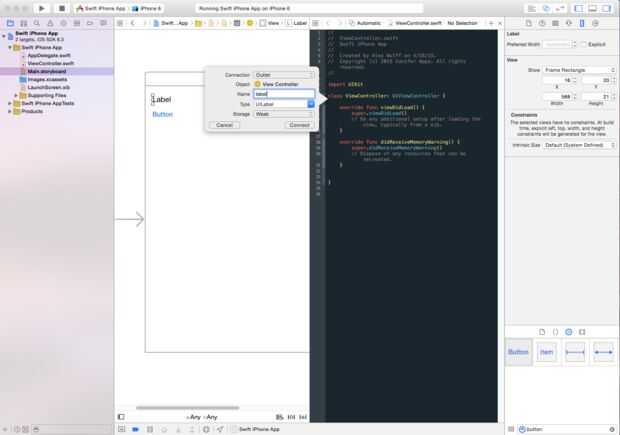Show the File Template library icon

(x=542, y=332)
